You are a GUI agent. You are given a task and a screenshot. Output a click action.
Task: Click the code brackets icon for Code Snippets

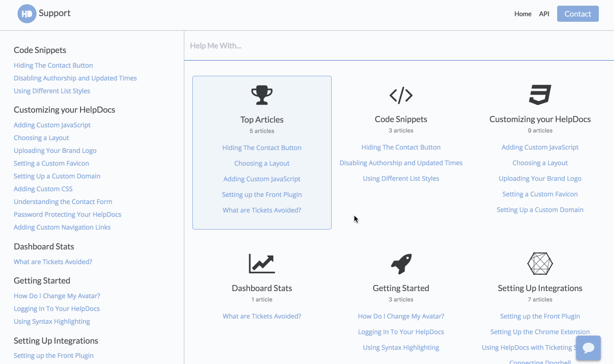401,95
